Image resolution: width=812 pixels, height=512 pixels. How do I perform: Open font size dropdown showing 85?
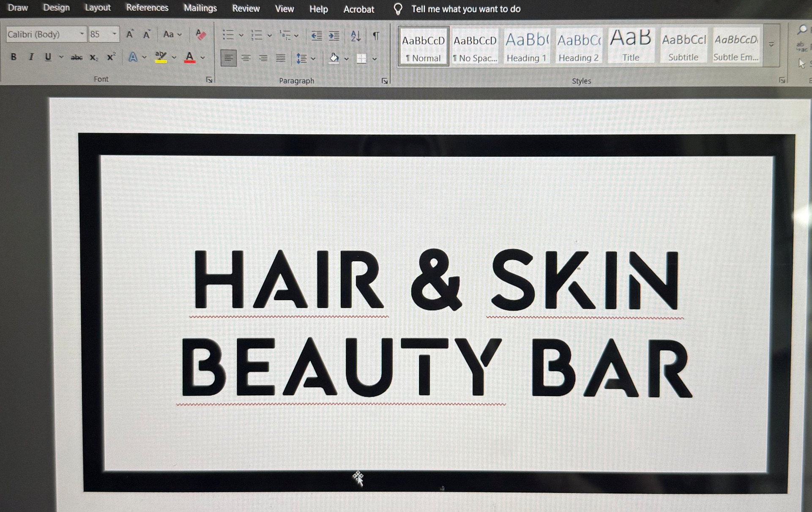(114, 34)
